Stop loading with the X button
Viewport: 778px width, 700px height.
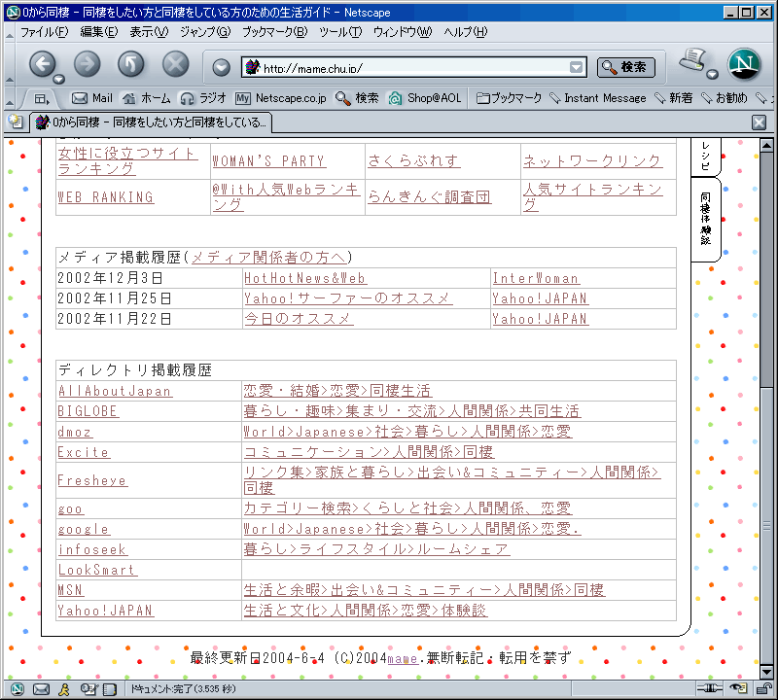[x=176, y=64]
